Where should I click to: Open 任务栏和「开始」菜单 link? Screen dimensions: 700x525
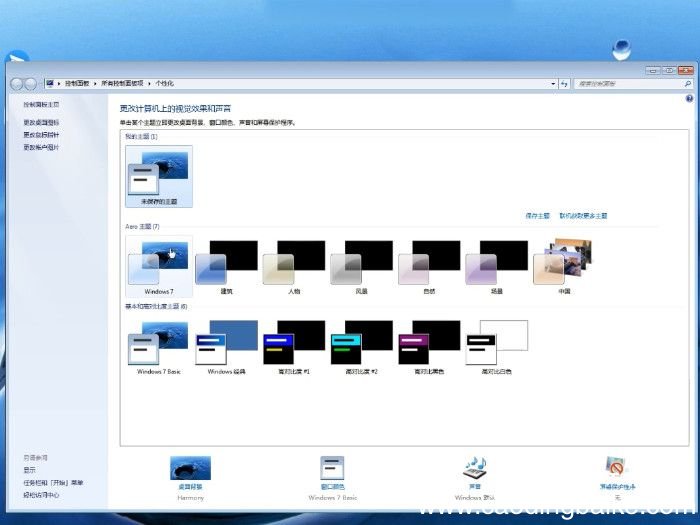[53, 483]
